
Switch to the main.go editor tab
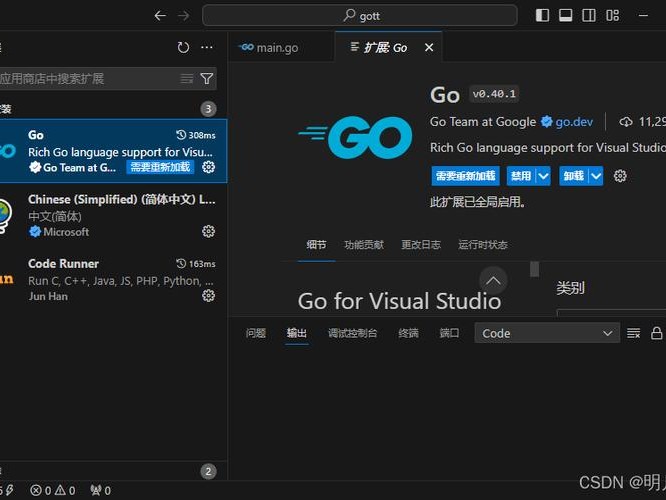(282, 47)
